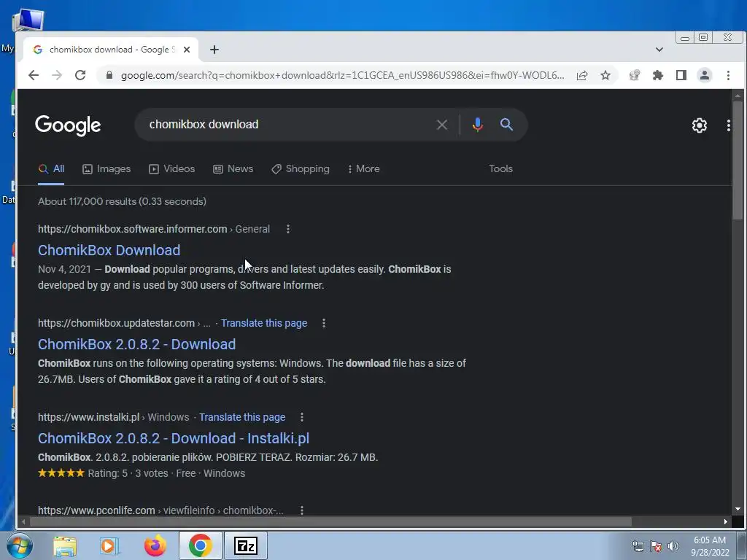The height and width of the screenshot is (560, 747).
Task: Click the horizontal scrollbar thumb
Action: [330, 521]
